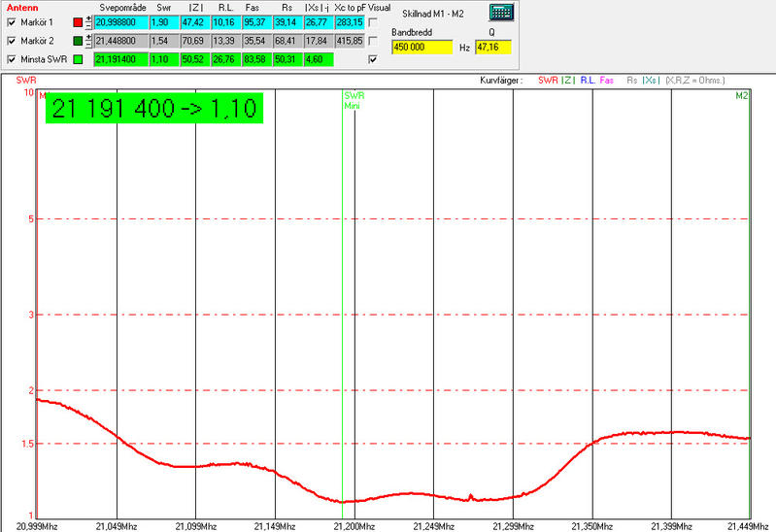Select Markör 2 Swr value 1,54
Image resolution: width=776 pixels, height=532 pixels.
click(164, 41)
